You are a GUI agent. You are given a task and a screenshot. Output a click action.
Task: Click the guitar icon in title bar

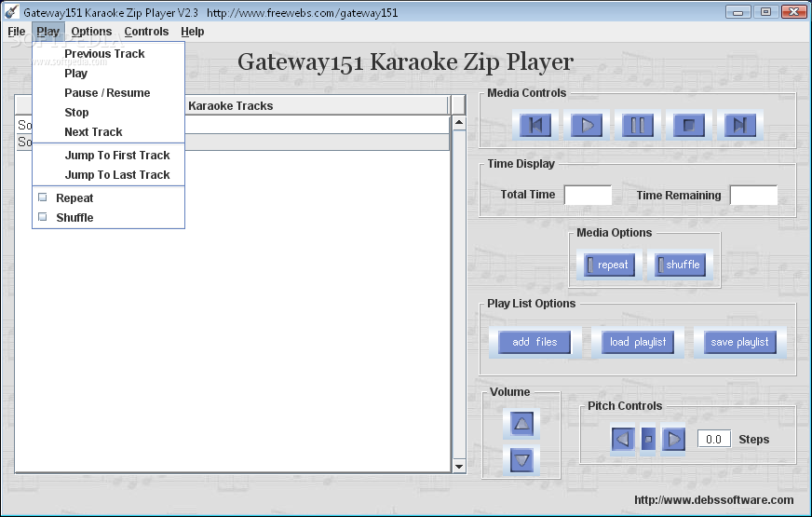click(x=11, y=11)
